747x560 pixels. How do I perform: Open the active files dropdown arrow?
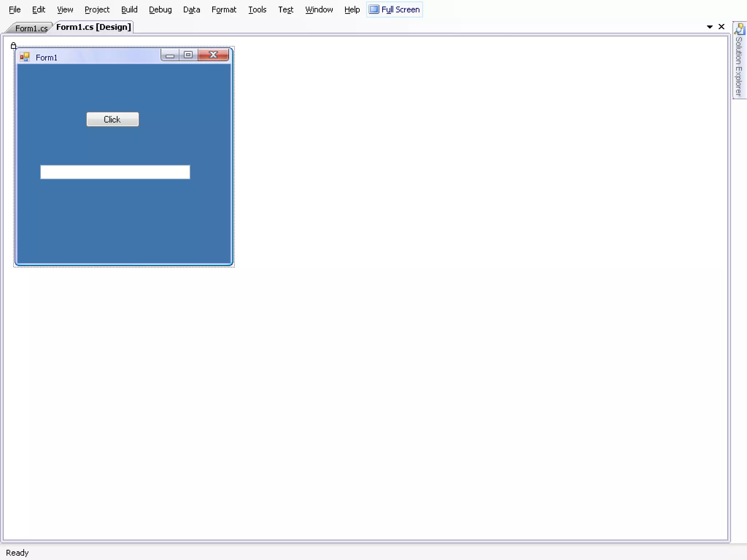pyautogui.click(x=709, y=27)
